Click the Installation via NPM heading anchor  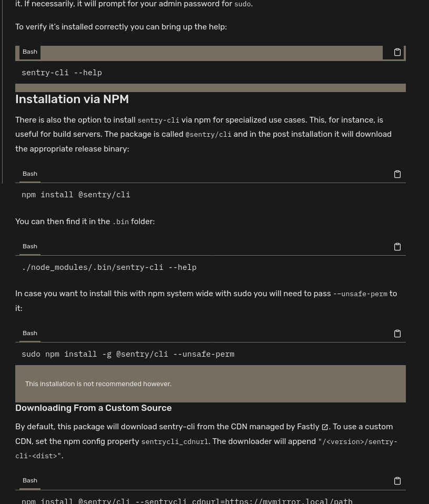point(72,99)
